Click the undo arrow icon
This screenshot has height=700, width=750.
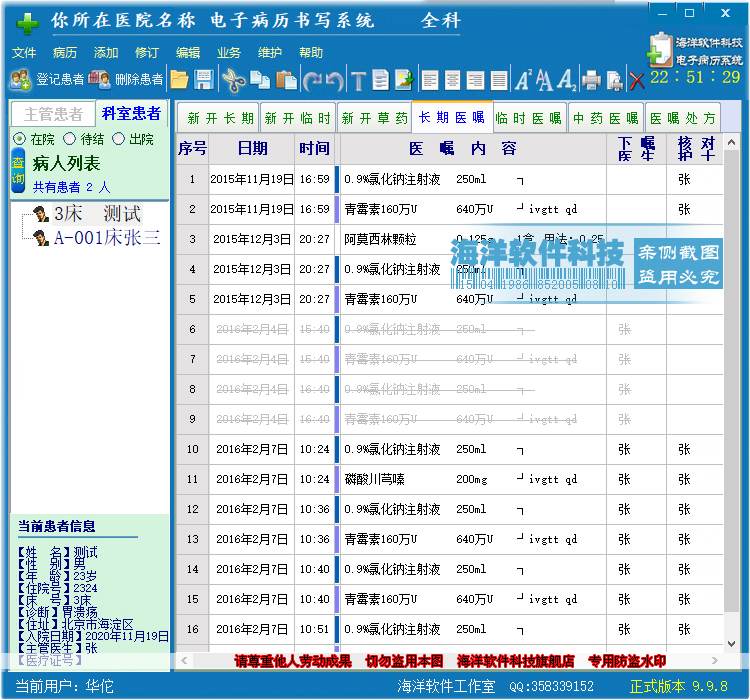tap(336, 81)
